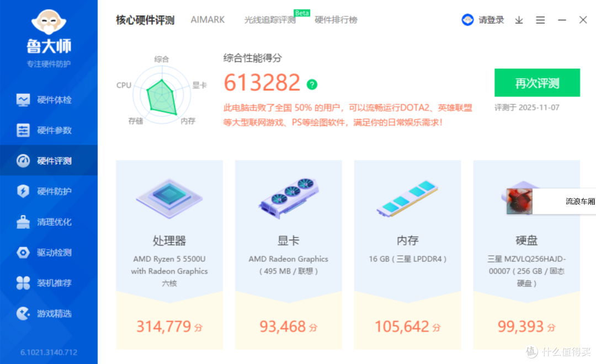Click the 鲁大师 logo avatar

coord(49,22)
